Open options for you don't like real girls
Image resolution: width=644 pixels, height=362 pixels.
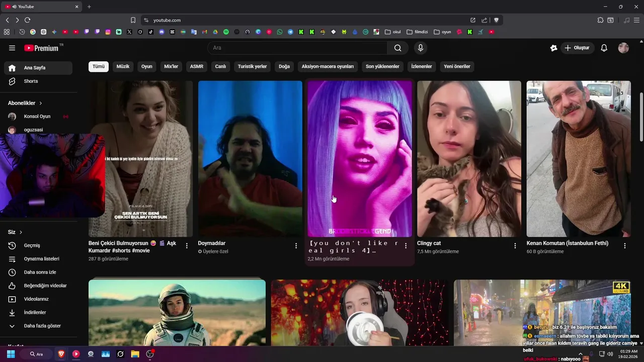tap(406, 246)
